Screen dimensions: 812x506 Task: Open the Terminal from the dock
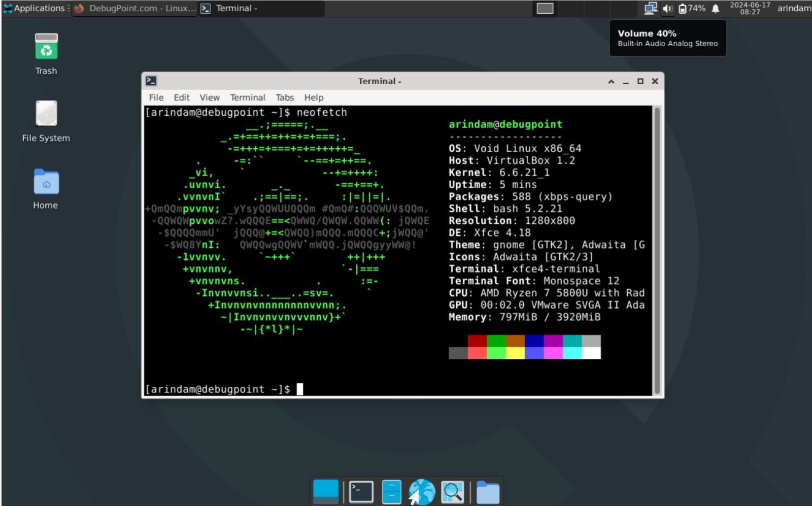tap(360, 491)
